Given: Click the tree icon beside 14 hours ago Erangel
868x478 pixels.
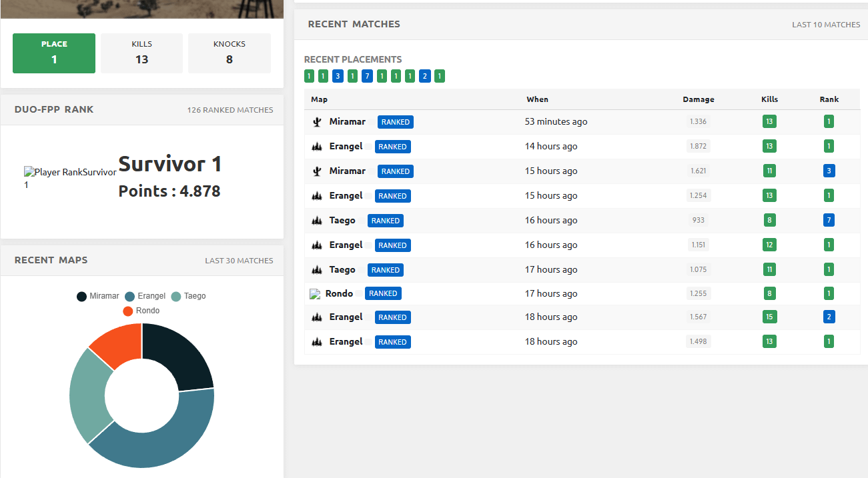Looking at the screenshot, I should click(317, 147).
